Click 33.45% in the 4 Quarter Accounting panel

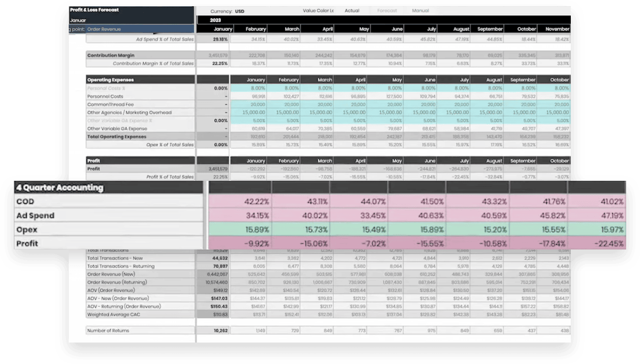coord(358,216)
